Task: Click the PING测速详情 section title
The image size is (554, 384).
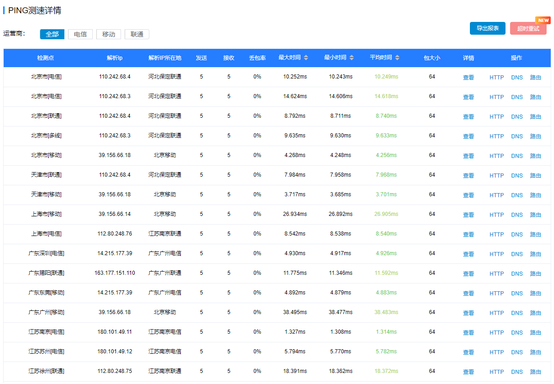Action: [35, 11]
